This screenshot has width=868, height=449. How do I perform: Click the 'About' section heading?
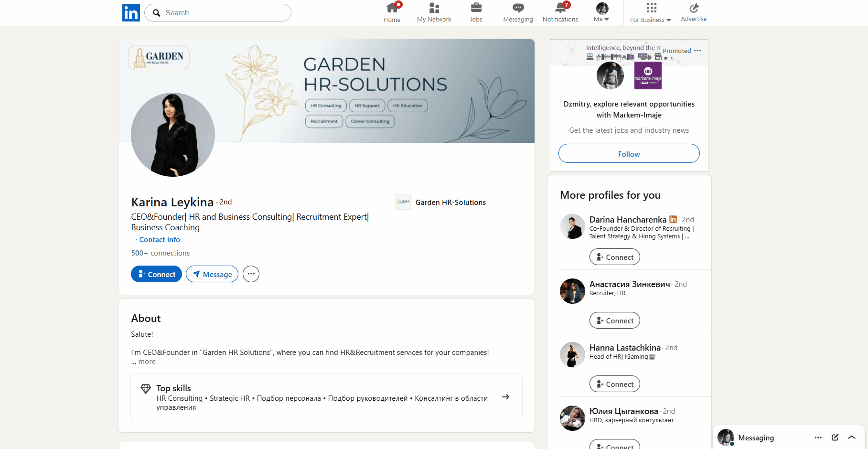146,319
